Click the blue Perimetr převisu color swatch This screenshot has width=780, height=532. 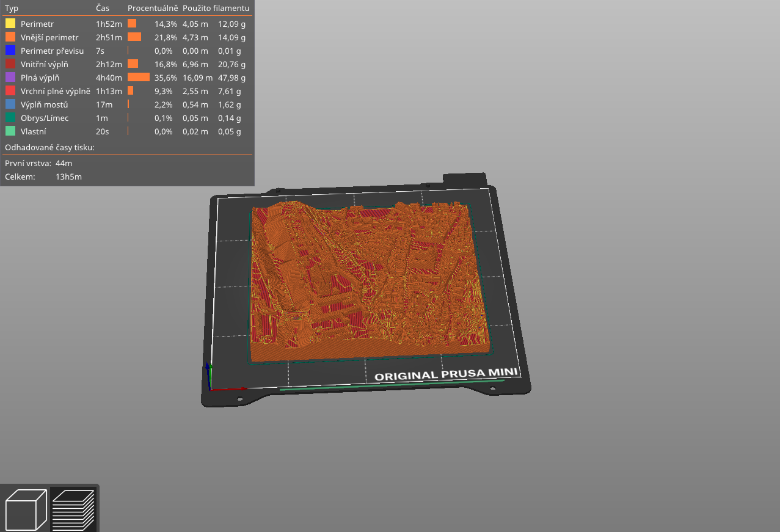pos(10,51)
